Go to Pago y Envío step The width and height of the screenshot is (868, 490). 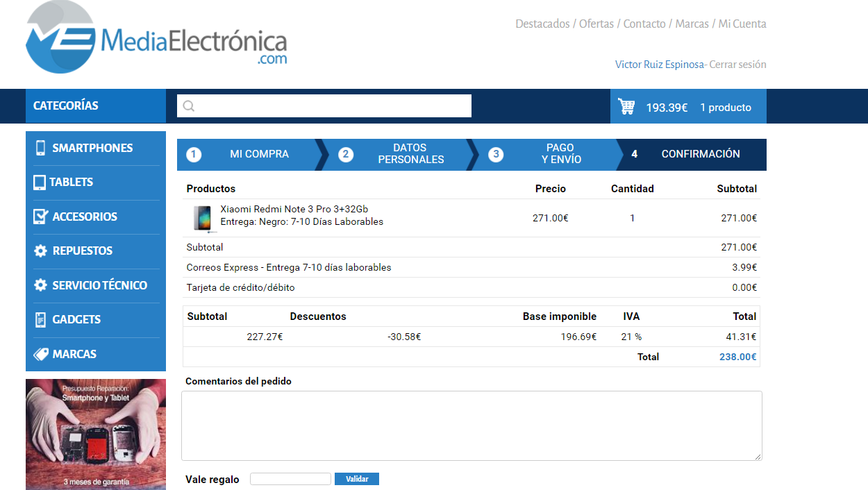[561, 154]
